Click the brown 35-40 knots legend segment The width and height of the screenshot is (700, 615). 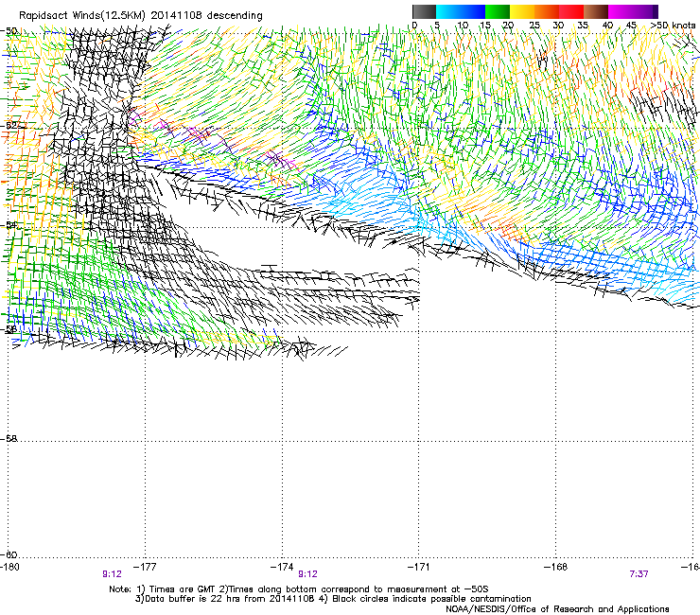596,11
